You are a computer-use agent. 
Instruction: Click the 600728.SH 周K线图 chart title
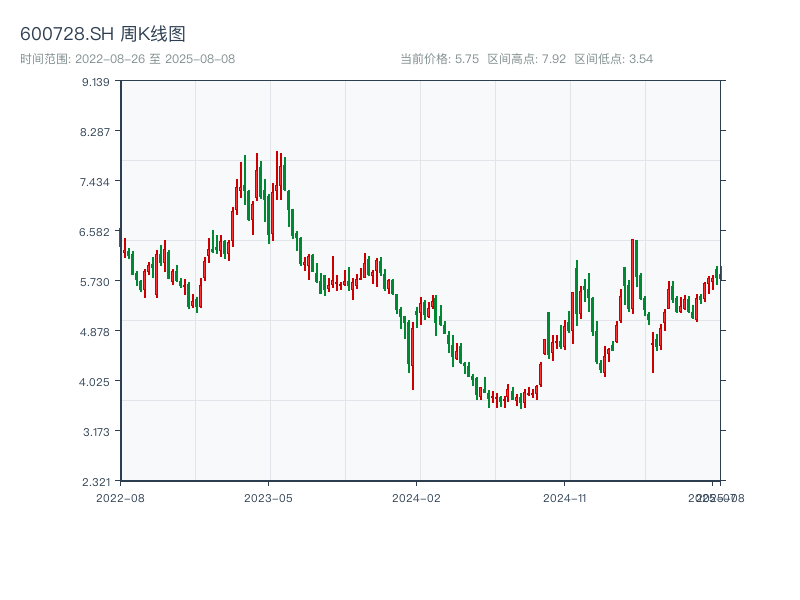(103, 35)
